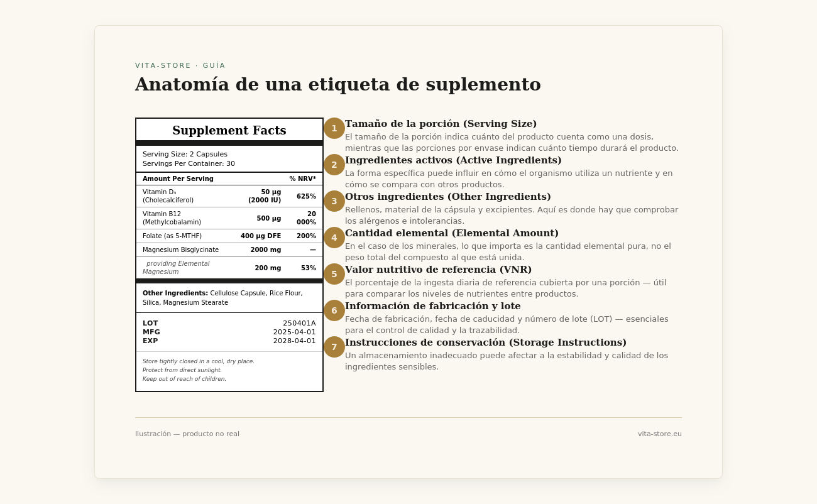Click description starting El tamaño de la porción indica
Screen dimensions: 817x504
[512, 142]
